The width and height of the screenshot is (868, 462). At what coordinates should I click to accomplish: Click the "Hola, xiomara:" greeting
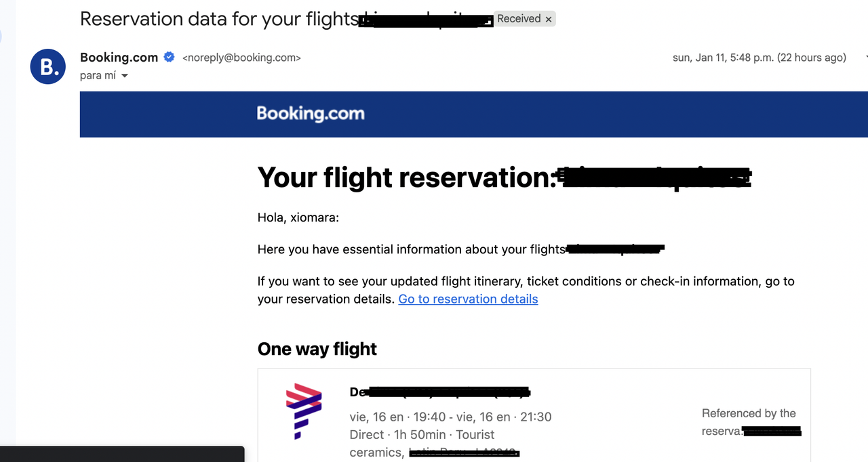(x=298, y=217)
